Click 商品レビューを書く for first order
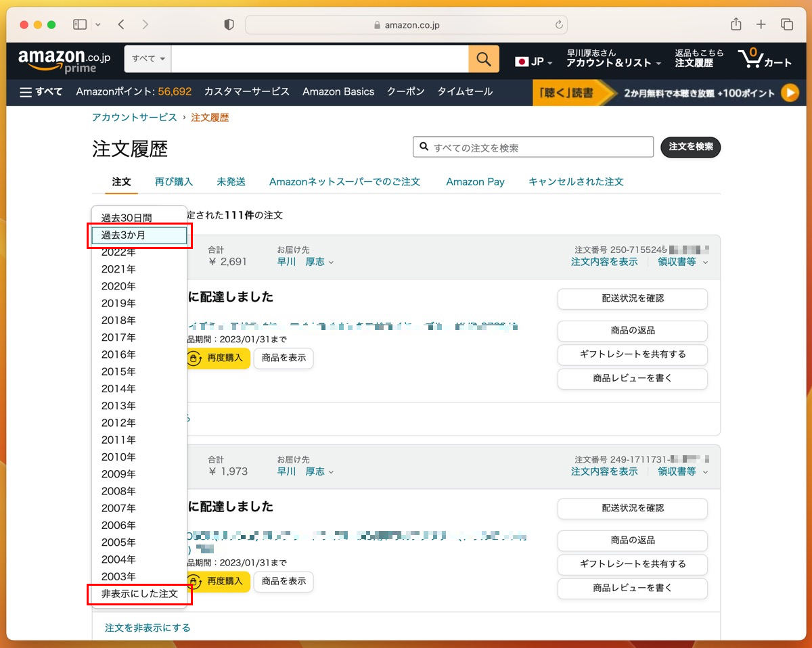The width and height of the screenshot is (812, 648). coord(633,379)
